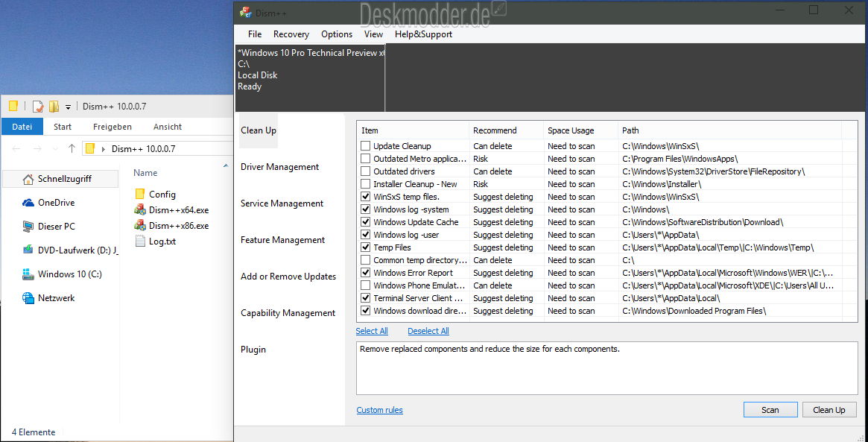Screen dimensions: 868x442
Task: Uncheck the Terminal Server Client item
Action: 365,298
